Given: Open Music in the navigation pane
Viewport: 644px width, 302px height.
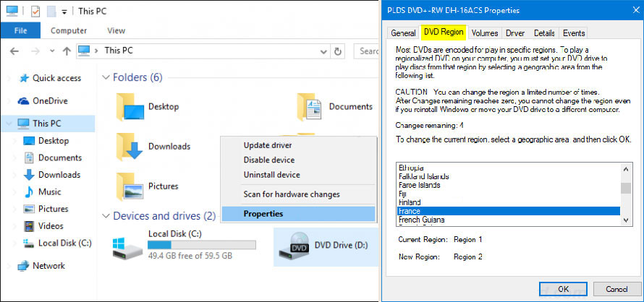Looking at the screenshot, I should click(x=49, y=192).
